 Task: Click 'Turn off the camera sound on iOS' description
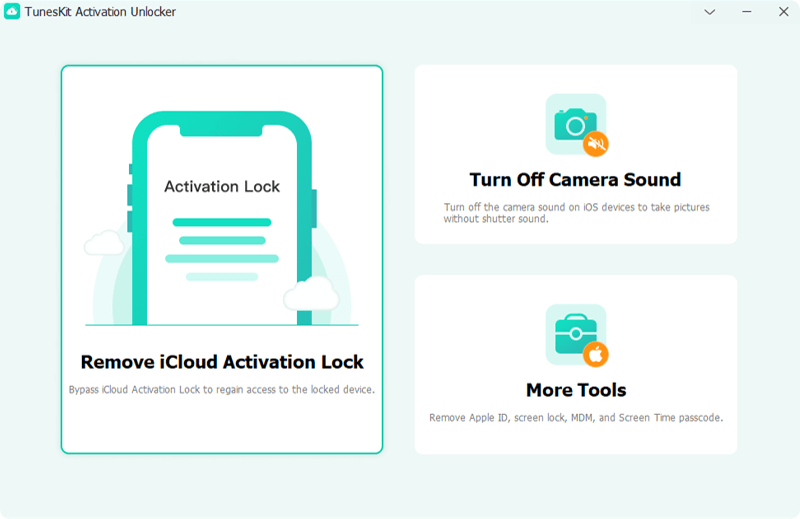click(x=576, y=213)
